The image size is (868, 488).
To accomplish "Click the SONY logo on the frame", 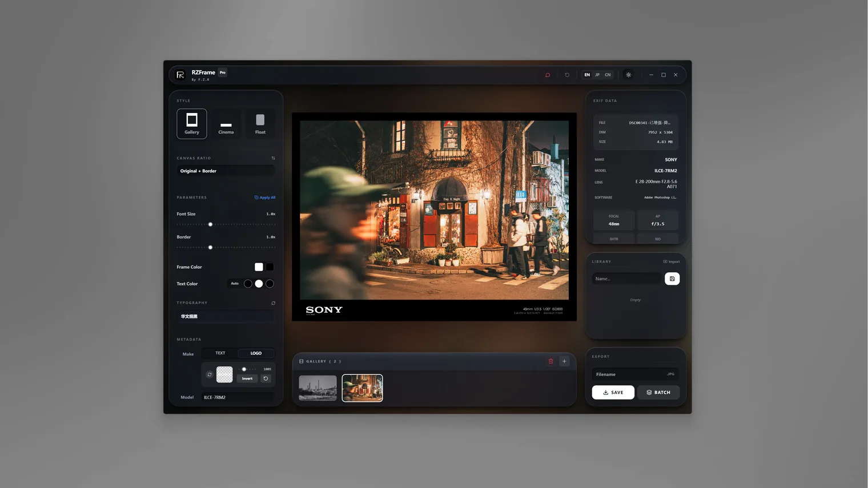I will [324, 310].
